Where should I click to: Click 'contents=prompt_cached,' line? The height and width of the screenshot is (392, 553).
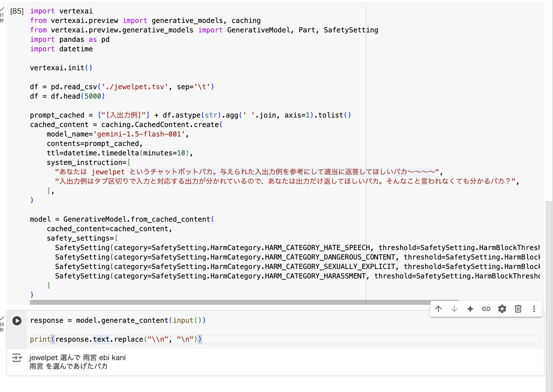click(x=95, y=144)
